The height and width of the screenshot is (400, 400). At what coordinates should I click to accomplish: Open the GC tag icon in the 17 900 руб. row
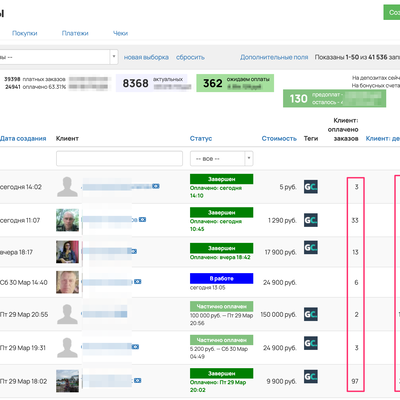[311, 247]
